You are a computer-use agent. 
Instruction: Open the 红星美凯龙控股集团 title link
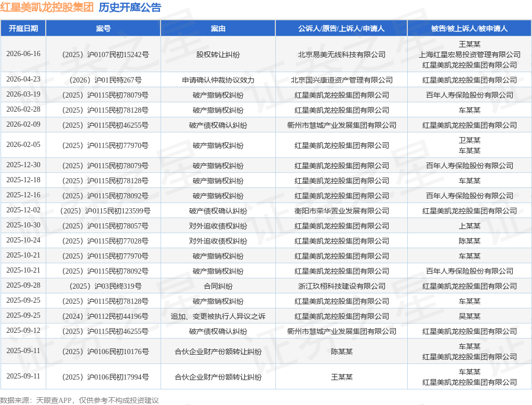click(47, 7)
